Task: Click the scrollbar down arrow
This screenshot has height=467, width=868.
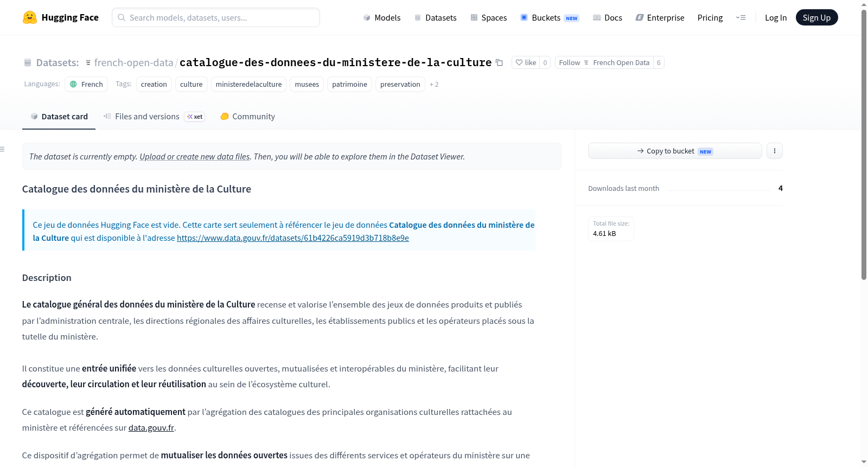Action: [864, 462]
